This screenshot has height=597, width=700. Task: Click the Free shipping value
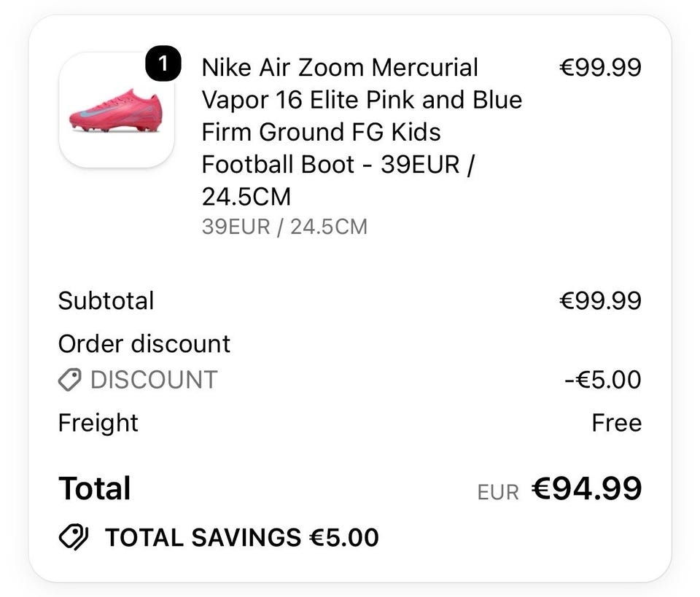coord(617,423)
